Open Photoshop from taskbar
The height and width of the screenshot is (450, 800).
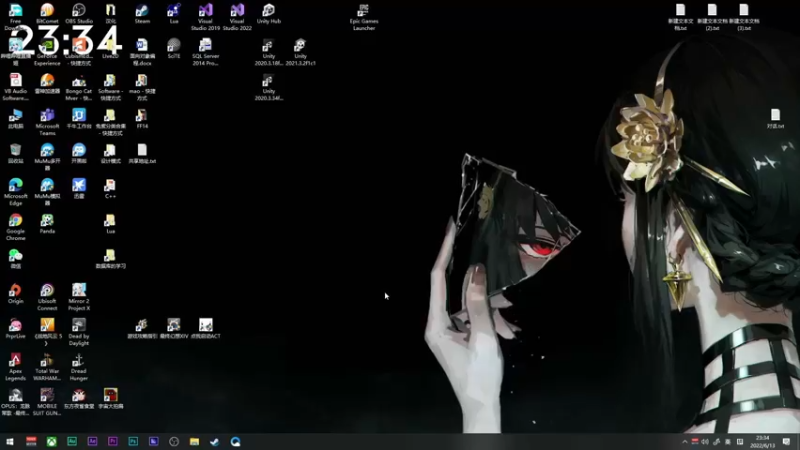[133, 442]
